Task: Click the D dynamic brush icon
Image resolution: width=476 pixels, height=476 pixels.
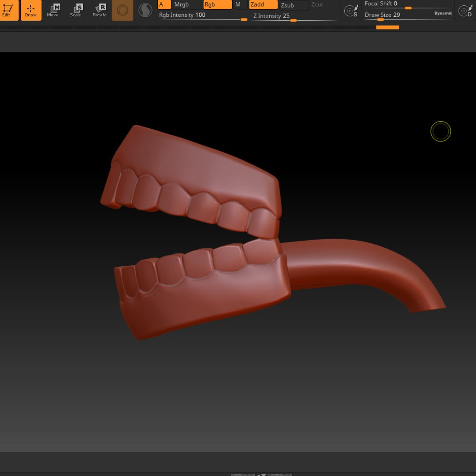Action: pos(465,11)
